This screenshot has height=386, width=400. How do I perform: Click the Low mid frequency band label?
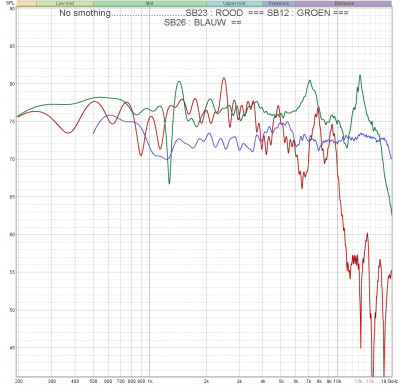[x=65, y=4]
